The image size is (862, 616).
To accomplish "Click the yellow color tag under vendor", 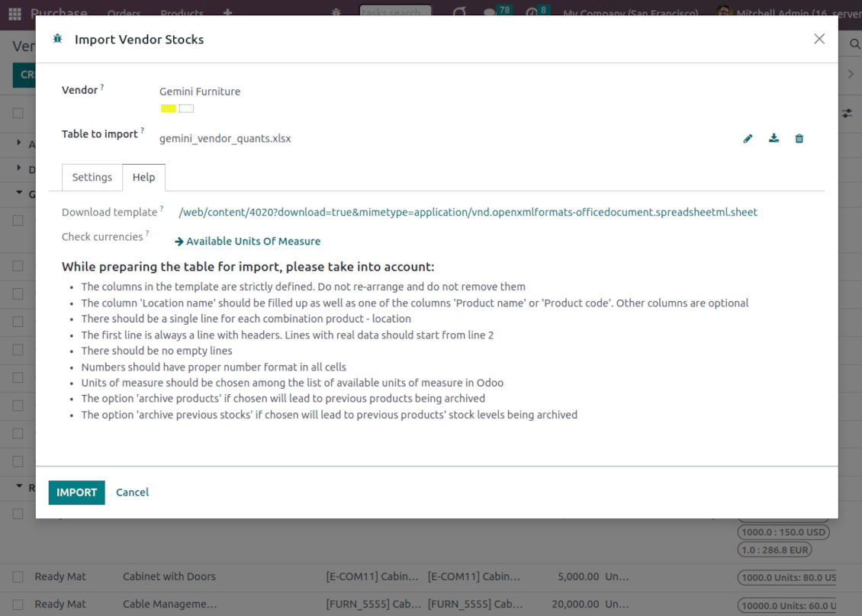I will point(169,108).
